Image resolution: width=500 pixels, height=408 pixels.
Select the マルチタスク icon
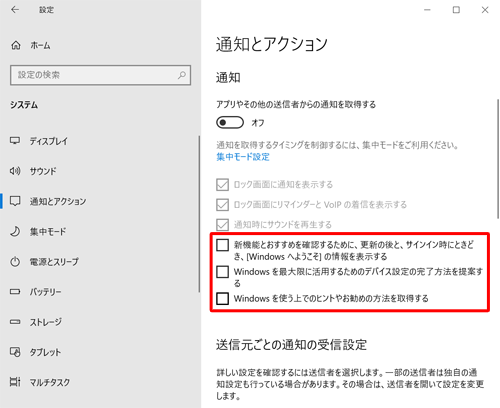(x=15, y=382)
